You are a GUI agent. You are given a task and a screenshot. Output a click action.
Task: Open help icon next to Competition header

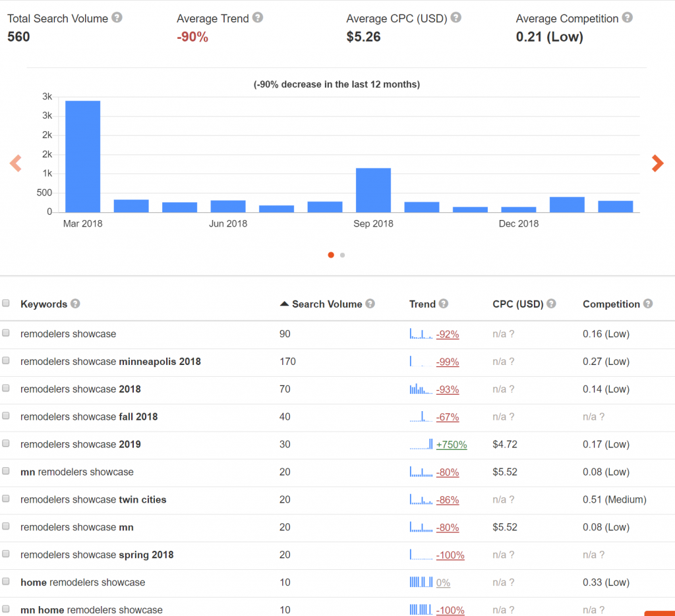[648, 304]
